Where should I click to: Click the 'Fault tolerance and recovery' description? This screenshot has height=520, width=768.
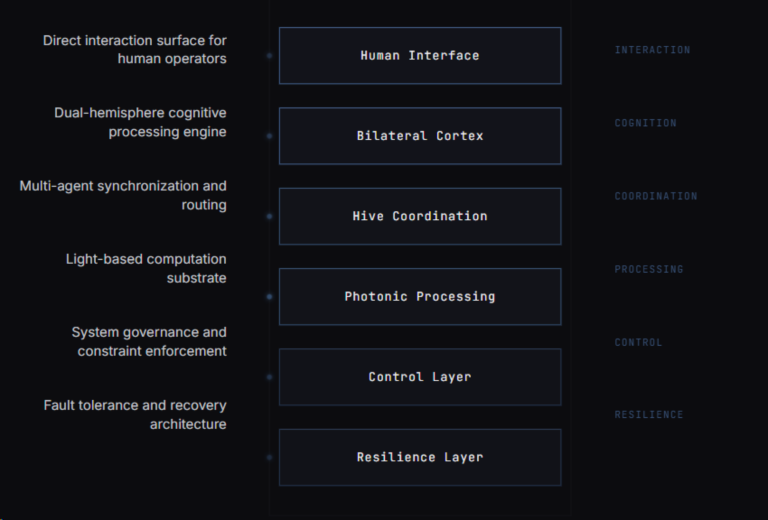(x=135, y=414)
